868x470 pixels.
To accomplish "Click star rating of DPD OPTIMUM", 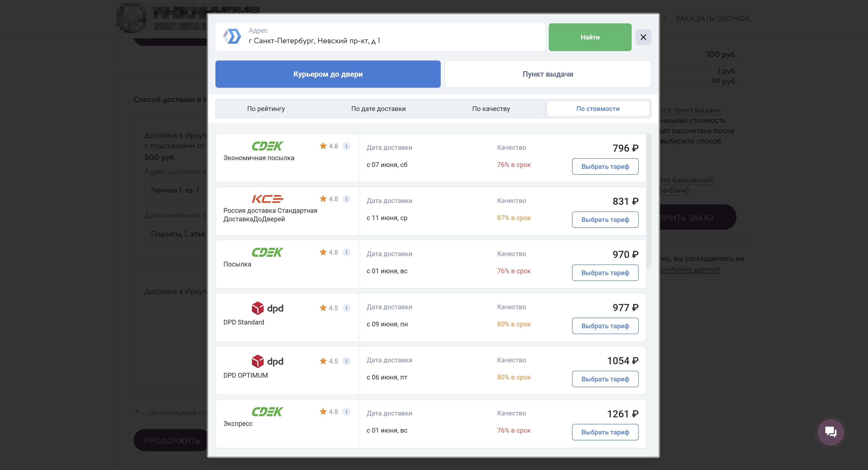I will [329, 361].
